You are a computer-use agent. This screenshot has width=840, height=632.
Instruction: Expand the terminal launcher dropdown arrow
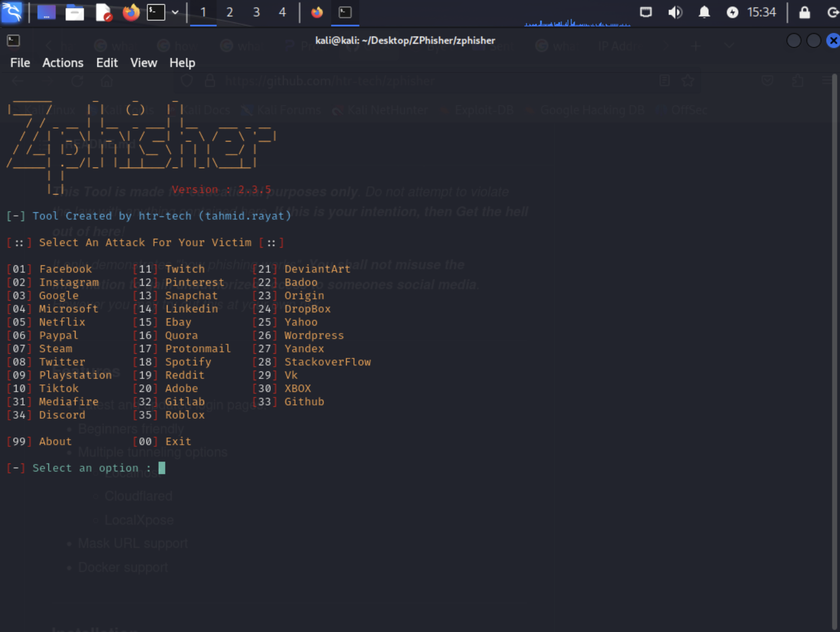(x=175, y=12)
